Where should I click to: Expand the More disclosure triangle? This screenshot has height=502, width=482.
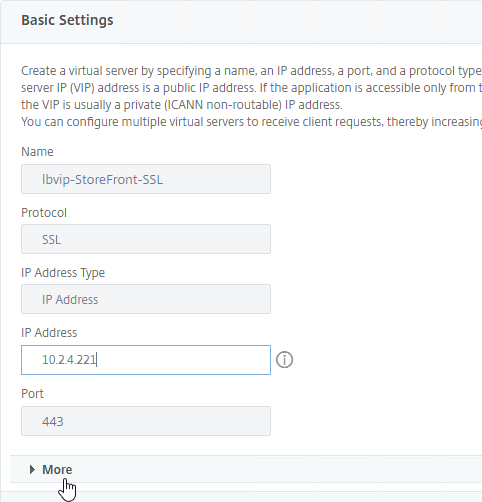[32, 470]
